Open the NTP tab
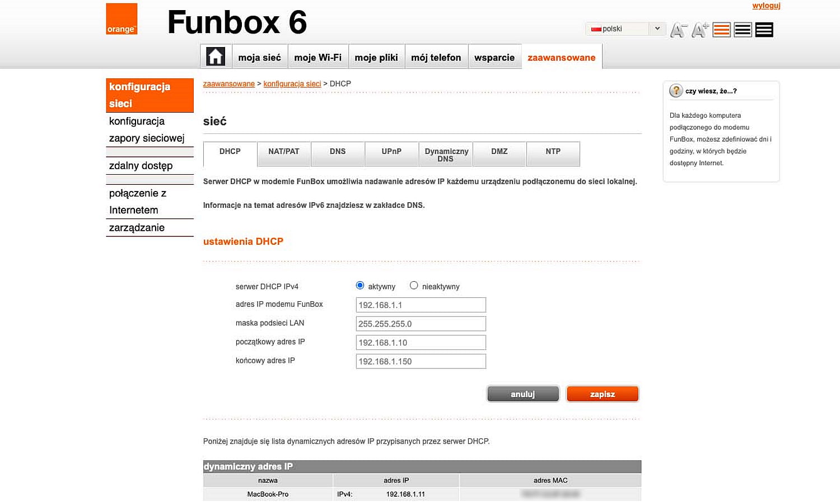 (553, 153)
